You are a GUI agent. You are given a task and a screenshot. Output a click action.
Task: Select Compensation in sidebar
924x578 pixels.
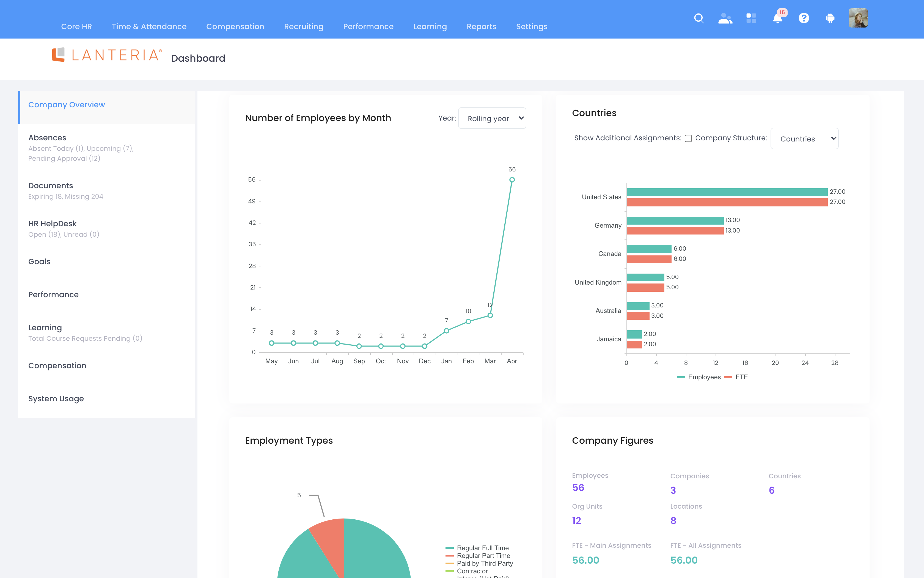tap(107, 366)
